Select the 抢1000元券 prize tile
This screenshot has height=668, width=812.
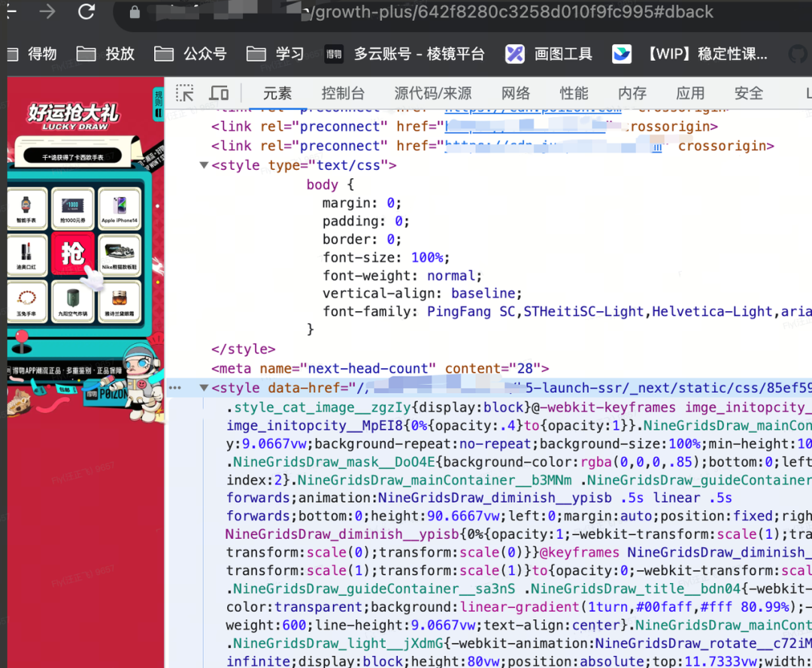pyautogui.click(x=73, y=208)
